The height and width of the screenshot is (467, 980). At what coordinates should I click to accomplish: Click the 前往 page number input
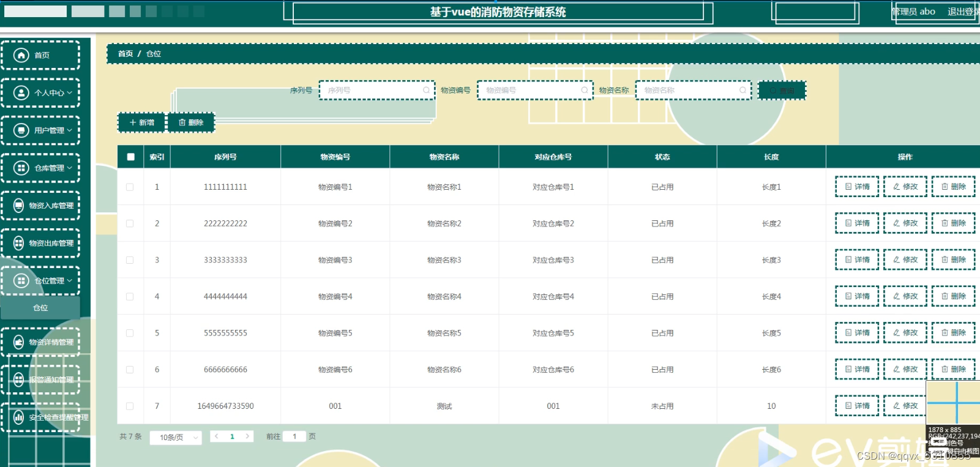[294, 436]
